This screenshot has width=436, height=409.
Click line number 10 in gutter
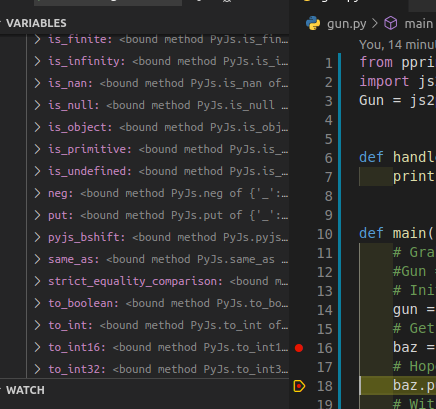coord(325,234)
